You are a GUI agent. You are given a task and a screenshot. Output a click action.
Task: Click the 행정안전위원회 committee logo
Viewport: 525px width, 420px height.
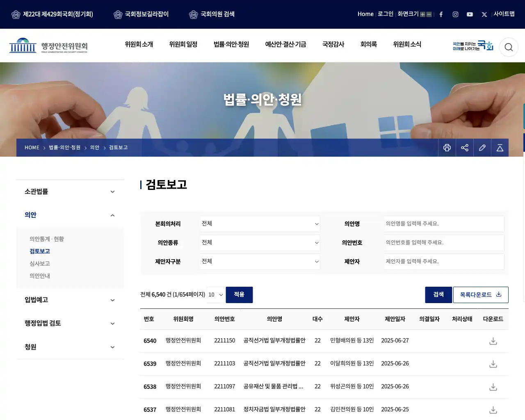(48, 46)
